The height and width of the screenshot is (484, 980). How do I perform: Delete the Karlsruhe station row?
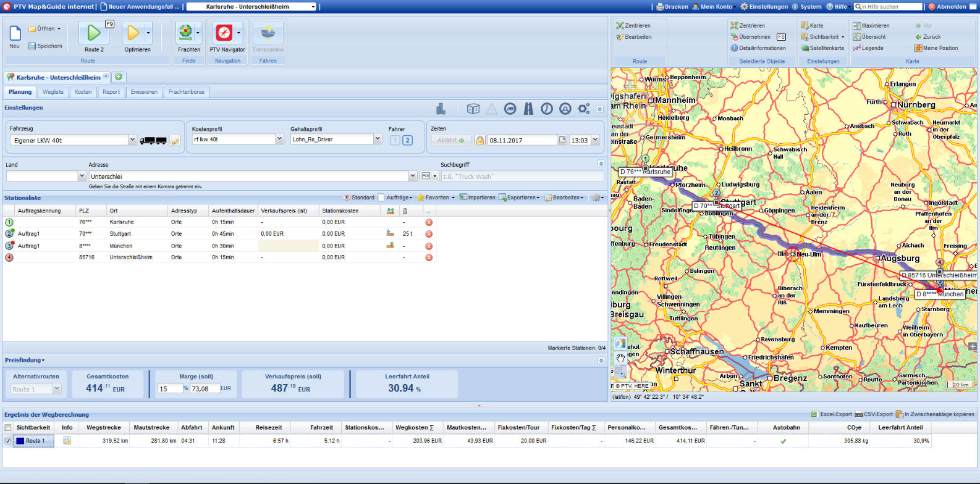429,222
